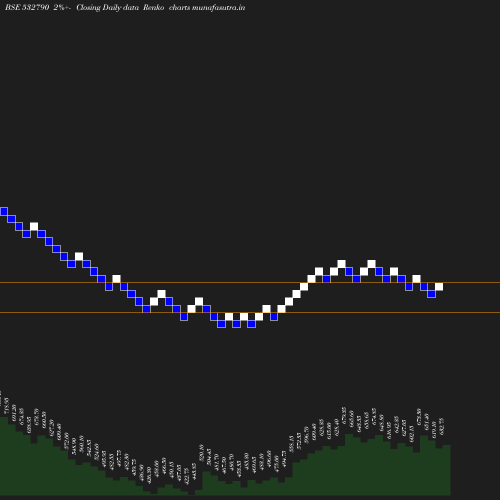Click the "BSE 532790" title text

27,7
